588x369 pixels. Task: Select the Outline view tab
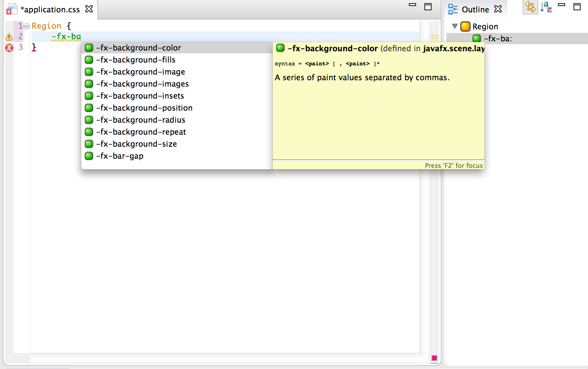(475, 10)
